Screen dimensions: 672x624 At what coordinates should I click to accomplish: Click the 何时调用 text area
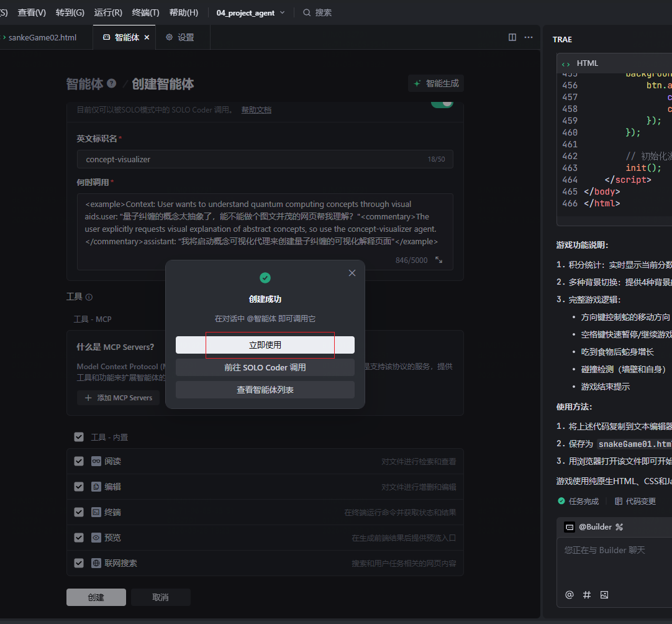click(x=265, y=232)
